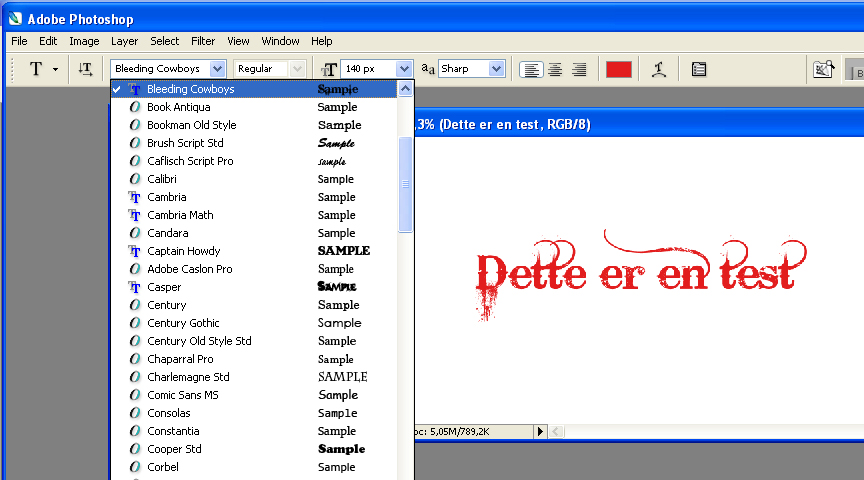Expand the font size dropdown
The width and height of the screenshot is (864, 480).
pyautogui.click(x=404, y=69)
